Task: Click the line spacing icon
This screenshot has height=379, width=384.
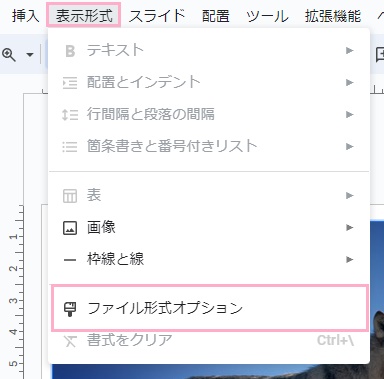Action: coord(70,115)
